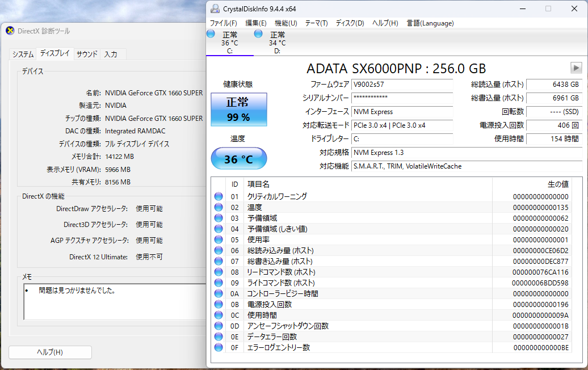Image resolution: width=588 pixels, height=370 pixels.
Task: Click the masked シリアルナンバー field
Action: [402, 98]
